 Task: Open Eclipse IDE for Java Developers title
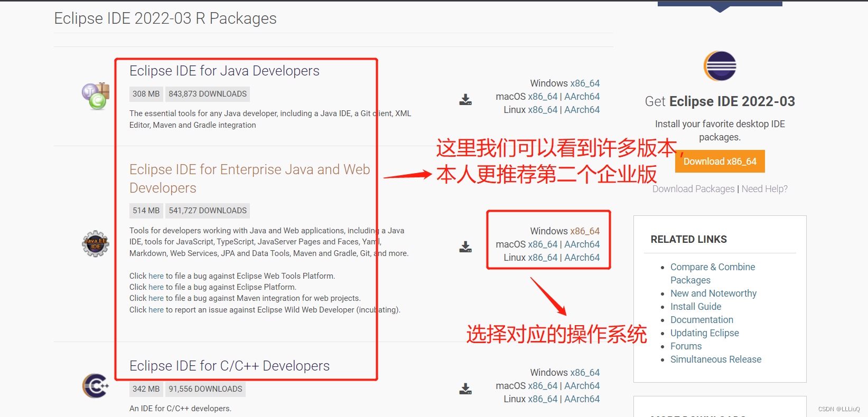[x=225, y=71]
